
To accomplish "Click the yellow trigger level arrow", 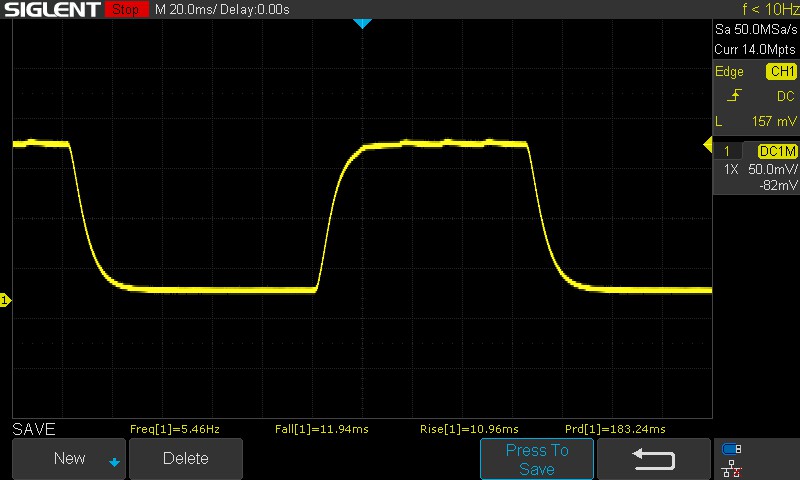I will [x=708, y=145].
